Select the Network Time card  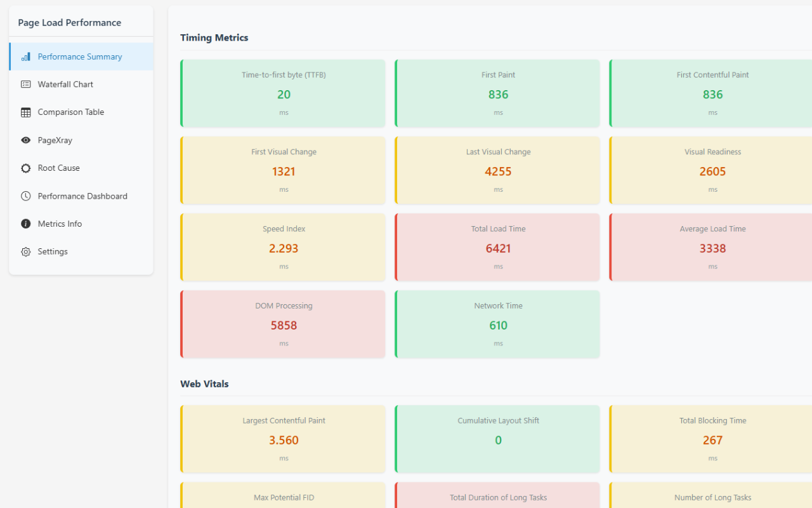(x=497, y=324)
